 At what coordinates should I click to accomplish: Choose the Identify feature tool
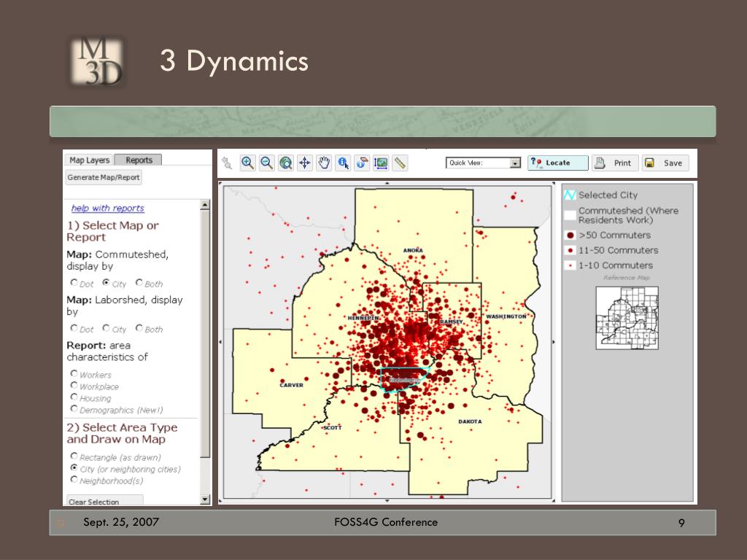coord(343,163)
